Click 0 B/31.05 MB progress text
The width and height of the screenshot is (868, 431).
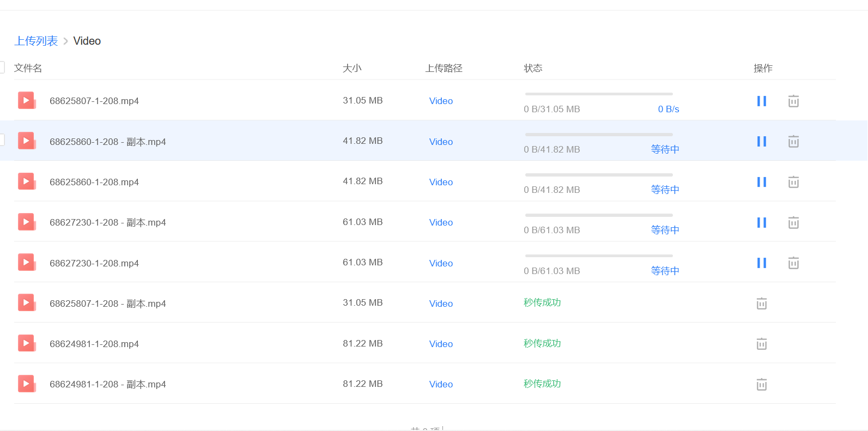click(x=552, y=109)
